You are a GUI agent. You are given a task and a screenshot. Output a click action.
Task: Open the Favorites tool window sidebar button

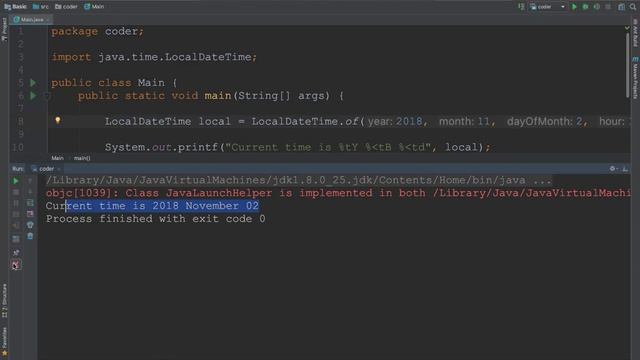click(x=4, y=341)
